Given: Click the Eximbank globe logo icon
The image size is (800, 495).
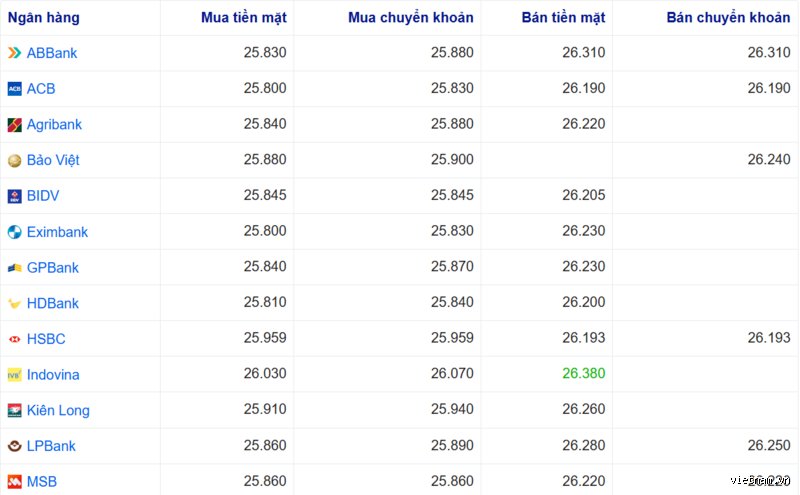Looking at the screenshot, I should pos(14,232).
